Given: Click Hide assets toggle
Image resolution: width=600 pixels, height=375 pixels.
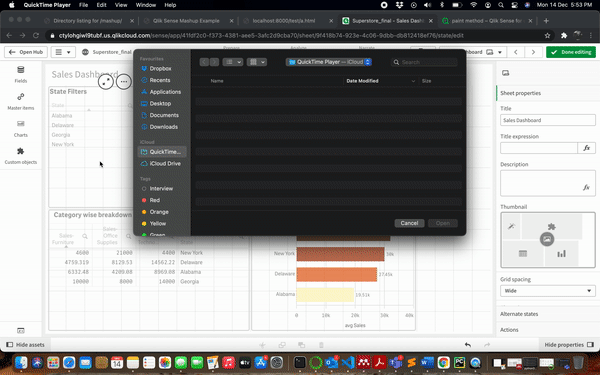Looking at the screenshot, I should click(x=26, y=345).
